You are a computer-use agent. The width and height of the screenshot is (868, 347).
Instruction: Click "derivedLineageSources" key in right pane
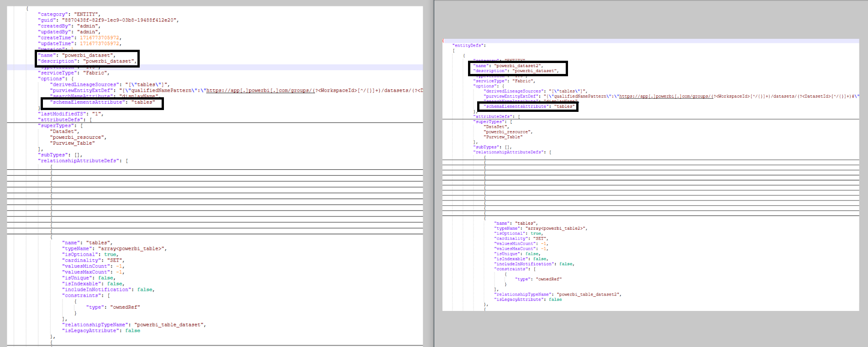[514, 91]
